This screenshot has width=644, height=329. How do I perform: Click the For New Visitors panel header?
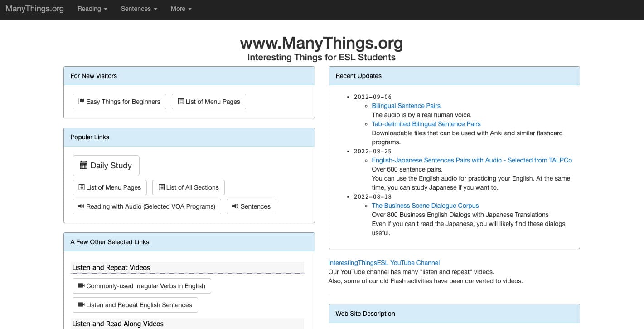pyautogui.click(x=189, y=76)
